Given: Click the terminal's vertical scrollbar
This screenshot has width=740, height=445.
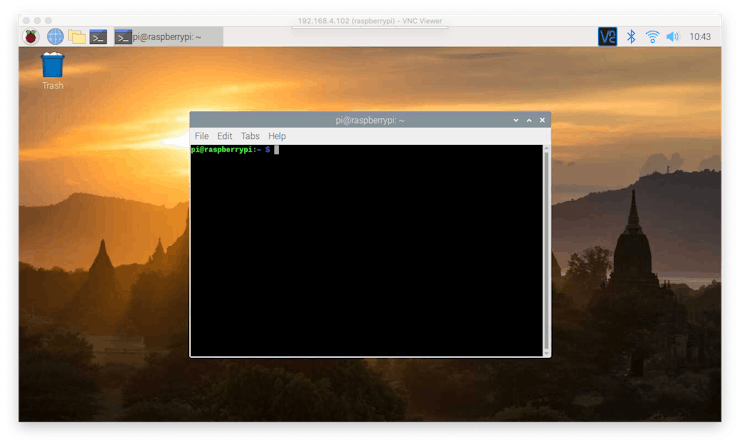Looking at the screenshot, I should pyautogui.click(x=546, y=250).
